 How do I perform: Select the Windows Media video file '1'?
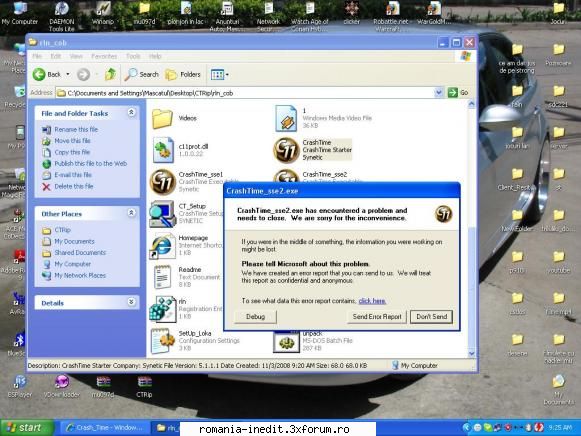286,119
